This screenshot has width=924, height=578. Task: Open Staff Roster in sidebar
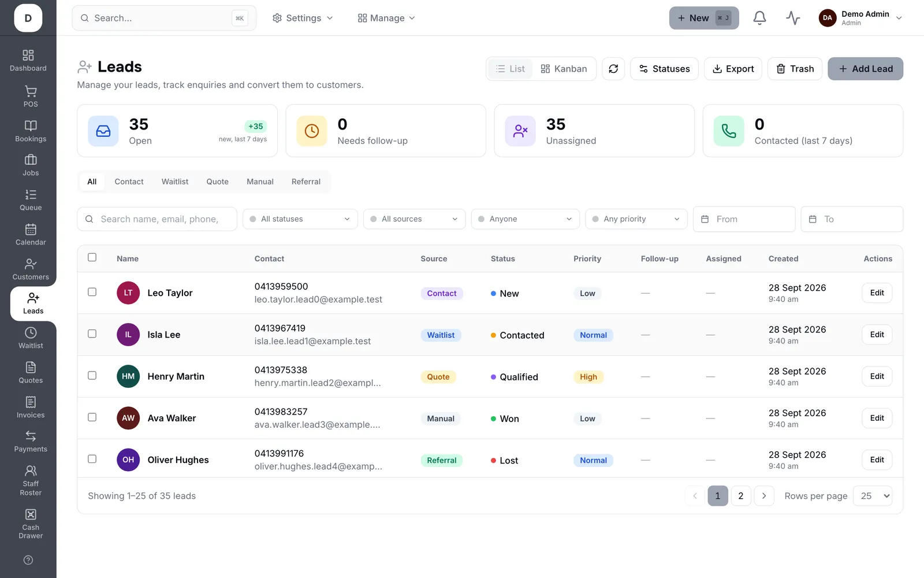pos(31,480)
